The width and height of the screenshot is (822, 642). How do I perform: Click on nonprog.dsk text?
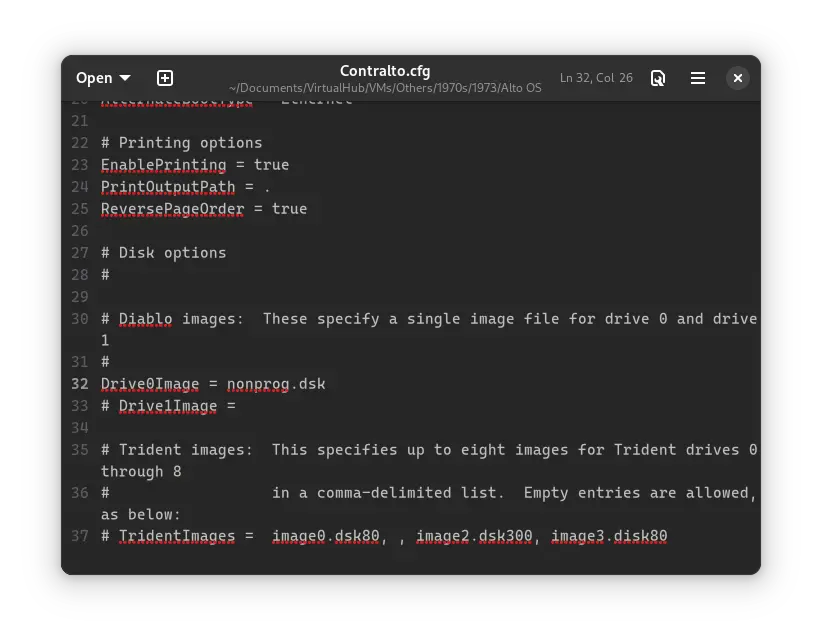coord(276,384)
